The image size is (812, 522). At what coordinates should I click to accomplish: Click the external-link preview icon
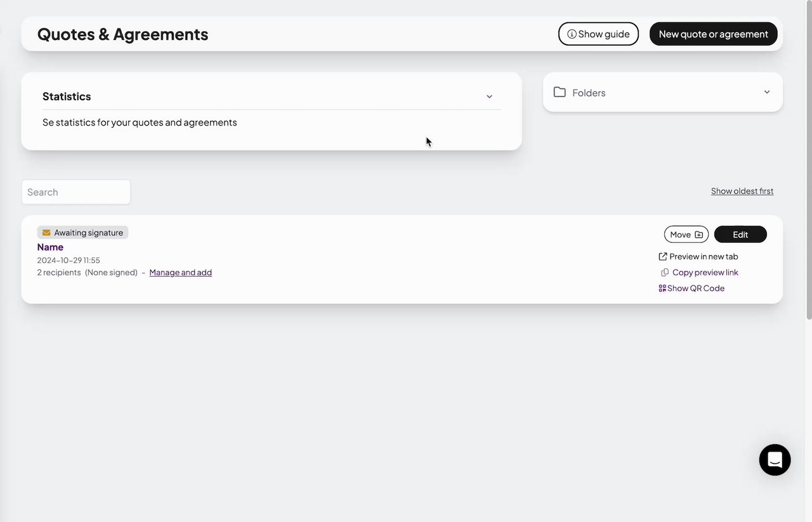coord(663,257)
